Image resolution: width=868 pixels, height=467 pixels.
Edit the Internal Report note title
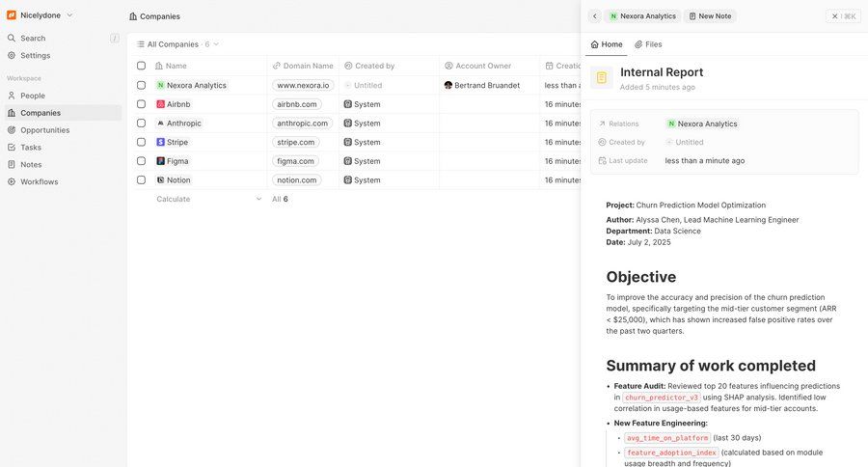coord(662,72)
